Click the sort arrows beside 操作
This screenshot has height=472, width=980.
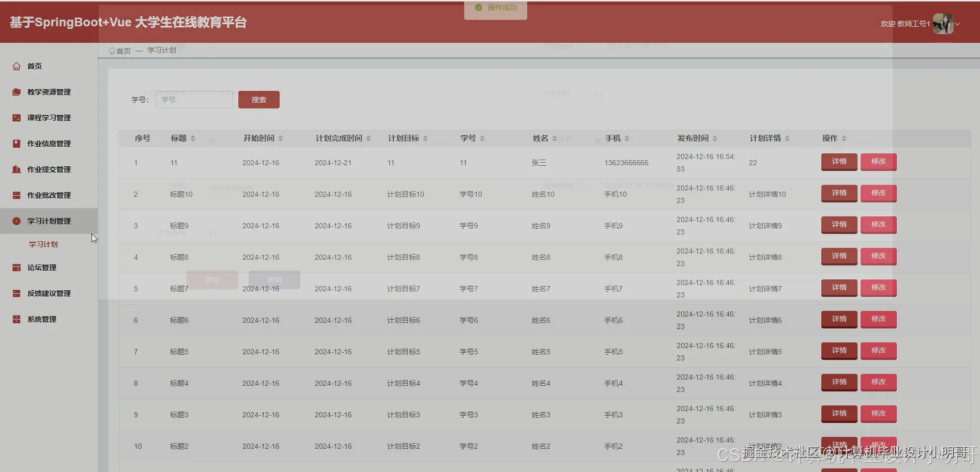844,138
